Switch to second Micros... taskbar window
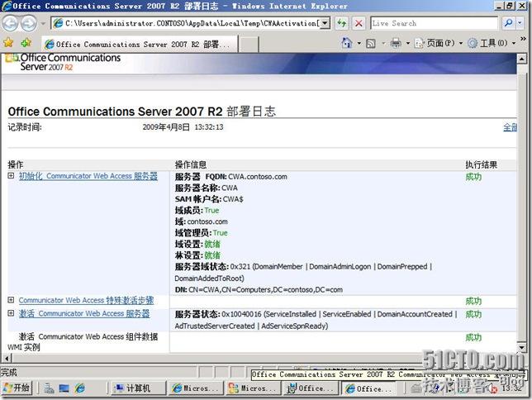Image resolution: width=532 pixels, height=400 pixels. [x=254, y=388]
